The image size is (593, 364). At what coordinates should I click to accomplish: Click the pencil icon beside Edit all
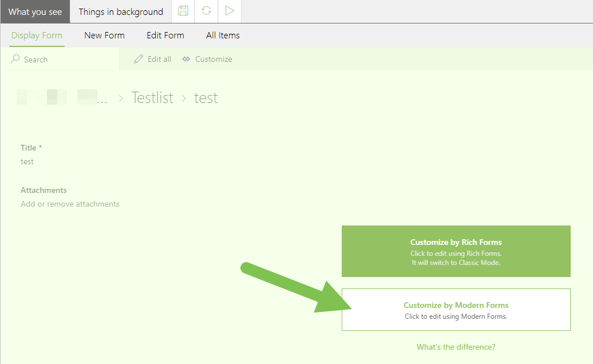tap(138, 59)
